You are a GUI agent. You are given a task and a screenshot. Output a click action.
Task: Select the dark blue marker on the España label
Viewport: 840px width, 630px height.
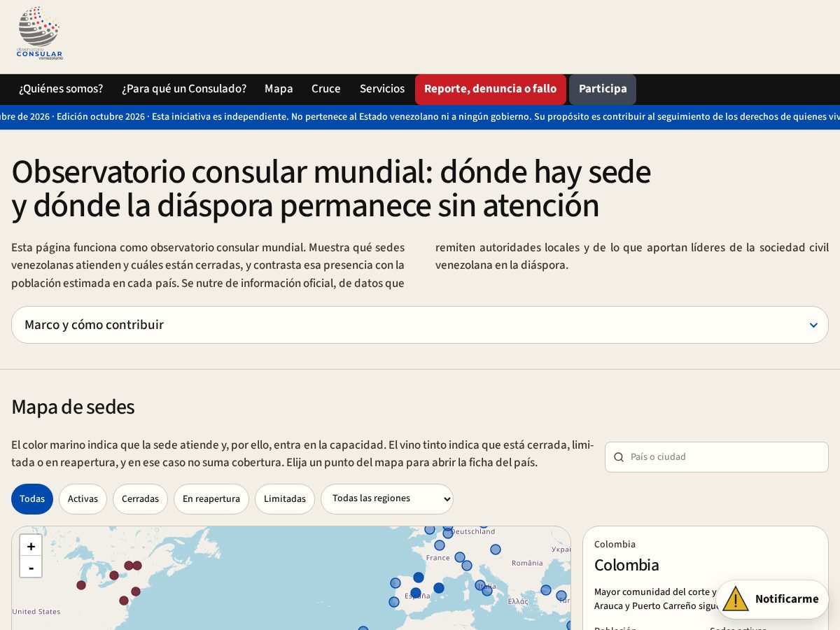[x=416, y=593]
